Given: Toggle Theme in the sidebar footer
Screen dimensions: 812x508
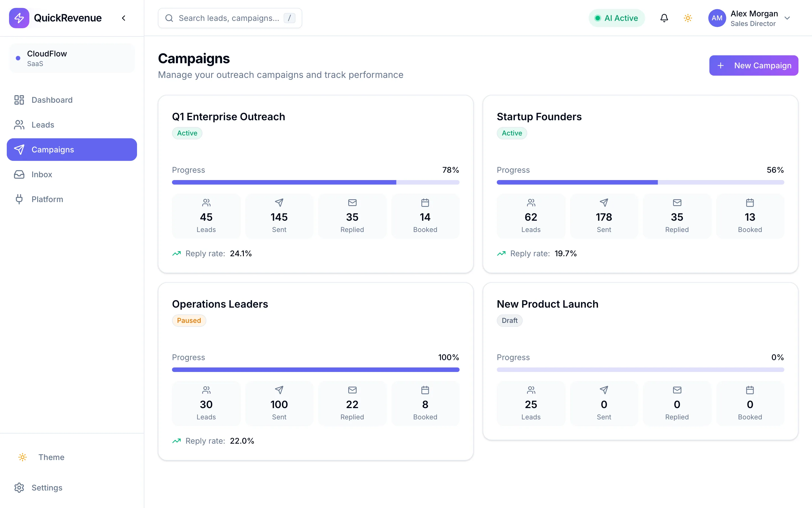Looking at the screenshot, I should pyautogui.click(x=72, y=457).
